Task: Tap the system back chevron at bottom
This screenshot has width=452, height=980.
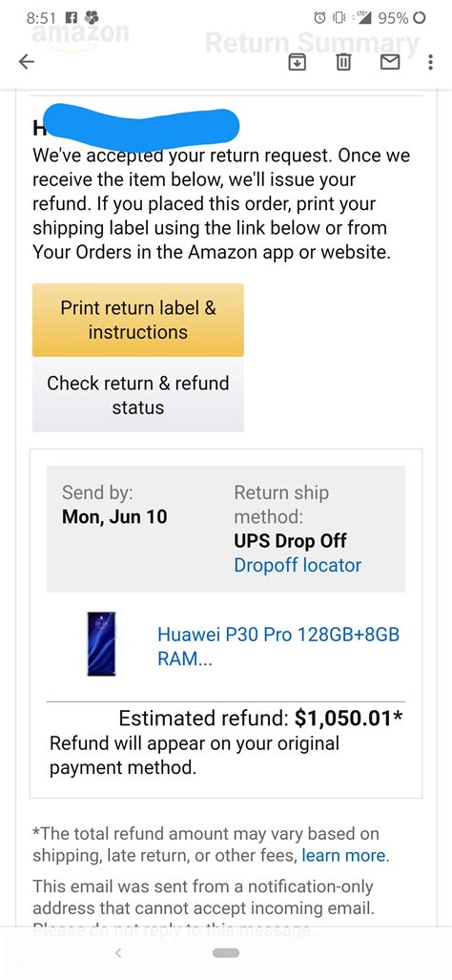Action: [118, 953]
